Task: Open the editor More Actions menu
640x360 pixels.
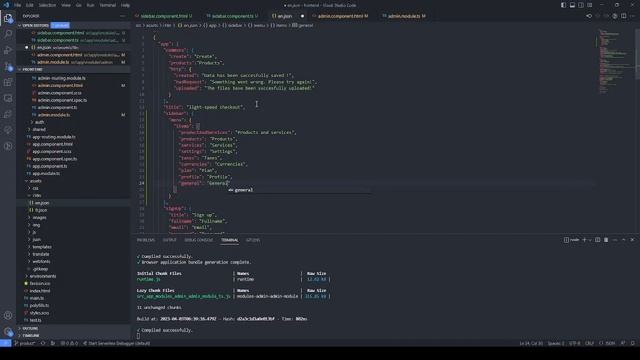Action: [x=632, y=16]
